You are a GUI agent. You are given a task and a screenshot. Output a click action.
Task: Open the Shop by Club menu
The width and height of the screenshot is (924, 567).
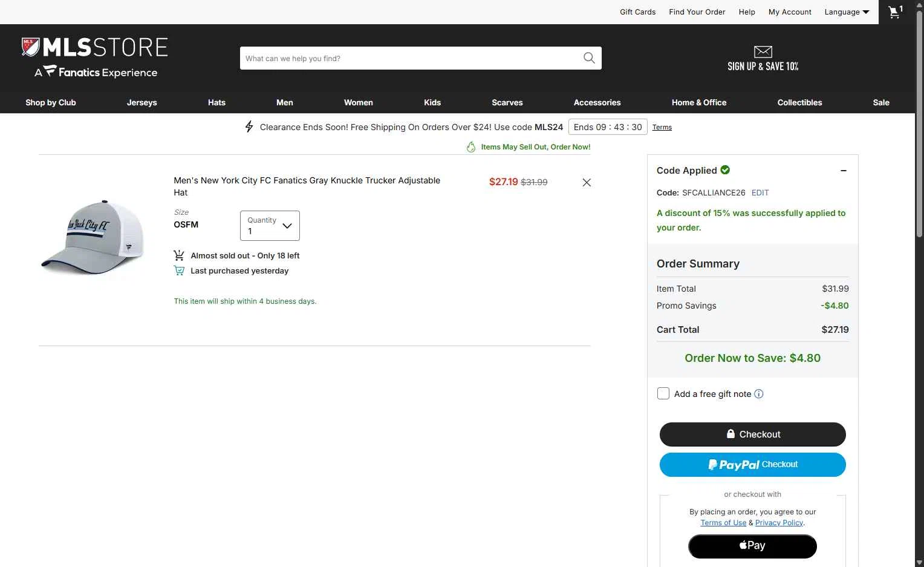51,102
